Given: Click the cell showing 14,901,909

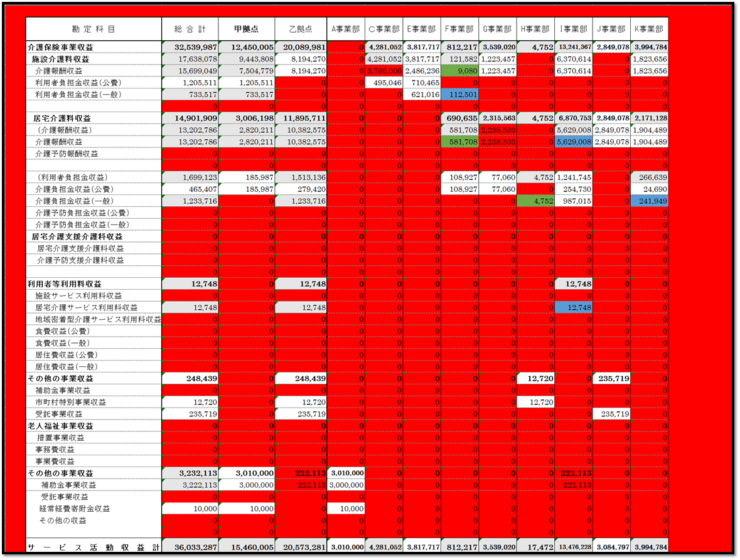Looking at the screenshot, I should 190,119.
